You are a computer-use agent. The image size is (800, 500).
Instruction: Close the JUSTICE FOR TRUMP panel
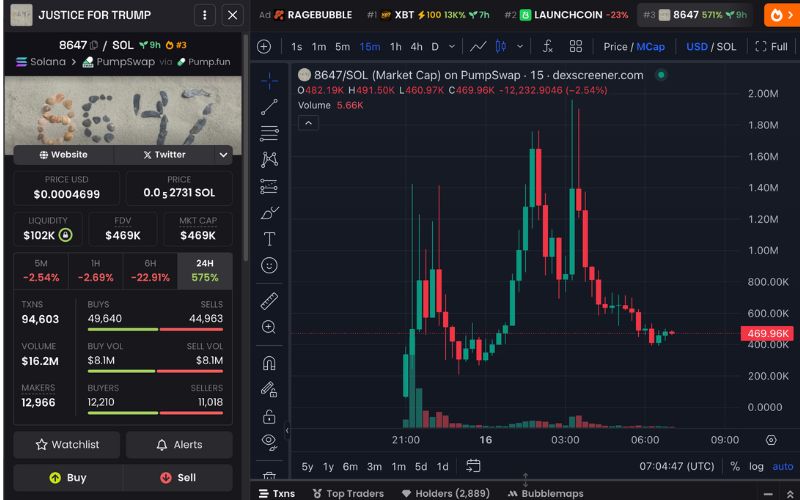coord(233,15)
